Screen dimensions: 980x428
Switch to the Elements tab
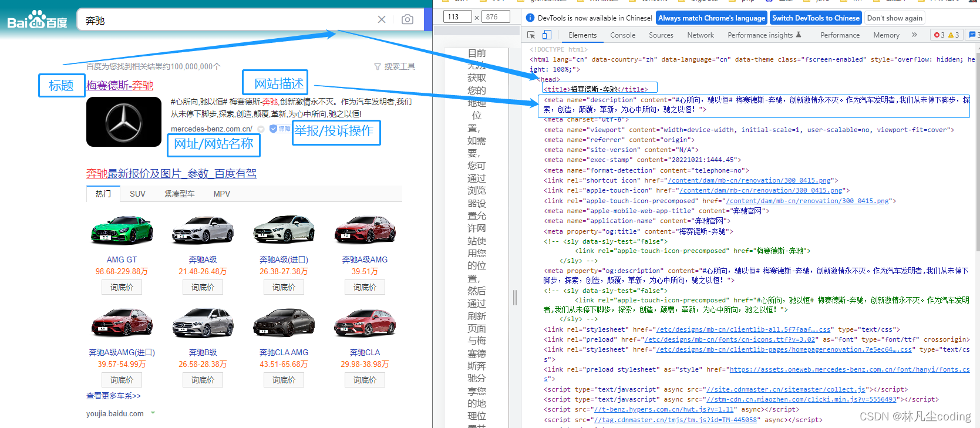click(x=582, y=35)
